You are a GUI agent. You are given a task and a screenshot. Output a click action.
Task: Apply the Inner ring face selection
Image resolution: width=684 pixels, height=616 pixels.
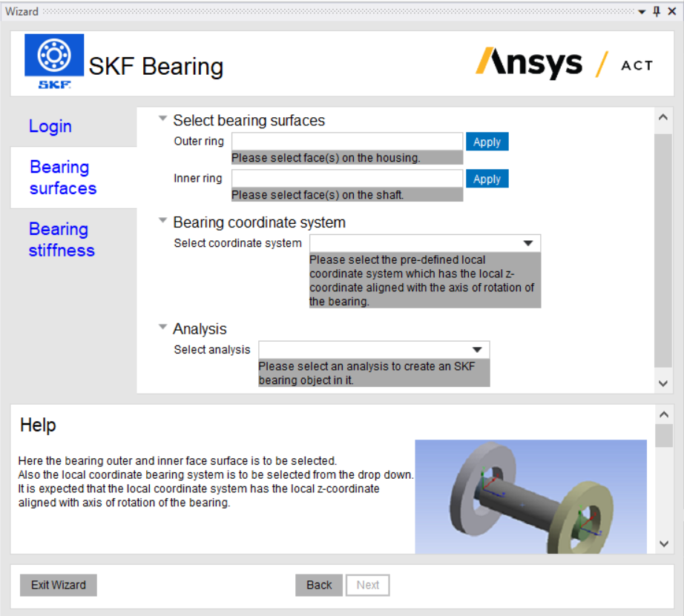(x=487, y=179)
